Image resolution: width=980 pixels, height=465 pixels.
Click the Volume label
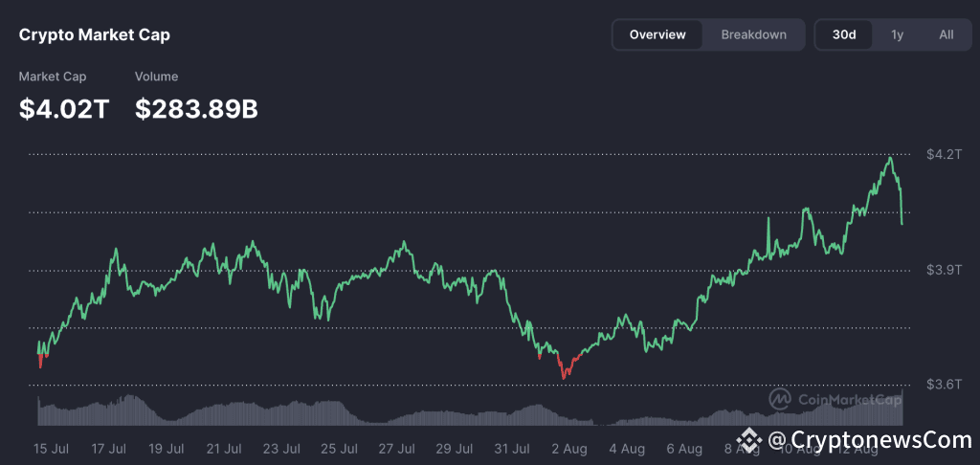point(156,77)
